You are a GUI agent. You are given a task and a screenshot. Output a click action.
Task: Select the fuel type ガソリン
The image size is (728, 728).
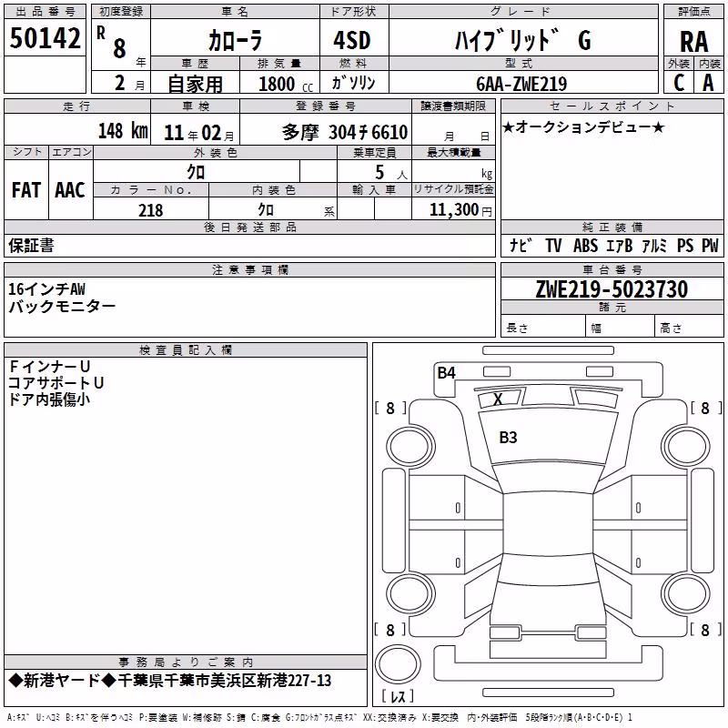click(x=353, y=83)
